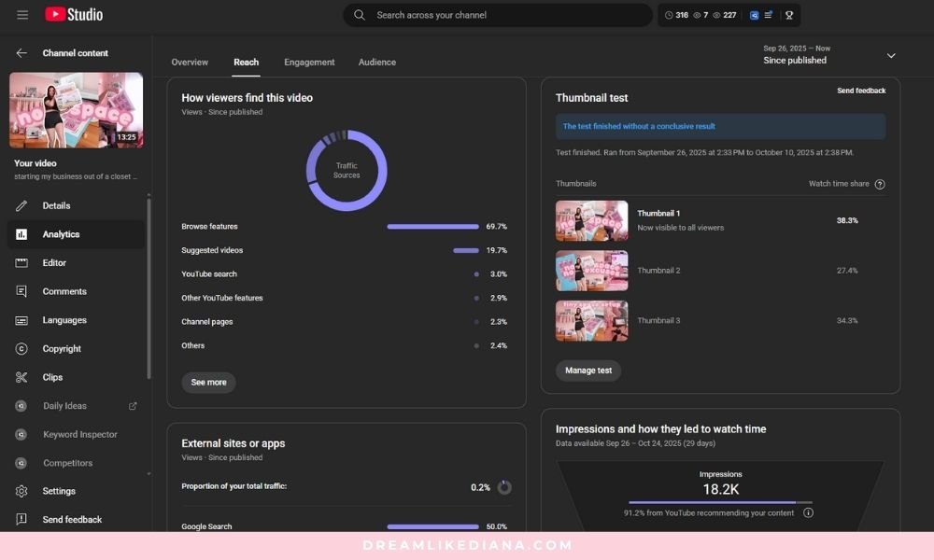
Task: Click the impressions info icon
Action: (808, 513)
